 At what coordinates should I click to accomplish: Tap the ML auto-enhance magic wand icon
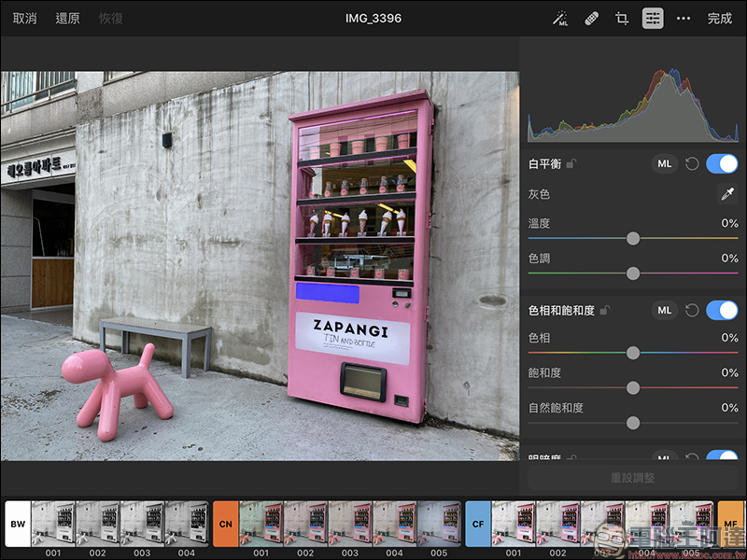(x=561, y=19)
